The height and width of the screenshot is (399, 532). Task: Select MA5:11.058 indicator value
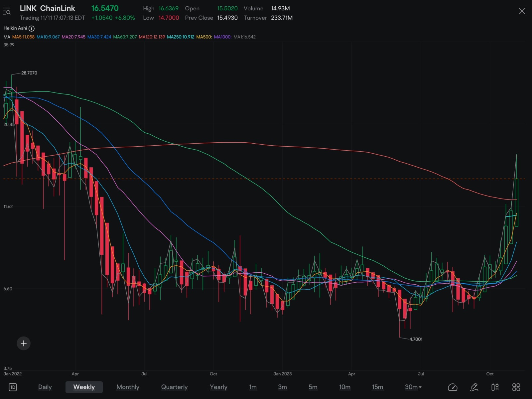click(x=23, y=37)
